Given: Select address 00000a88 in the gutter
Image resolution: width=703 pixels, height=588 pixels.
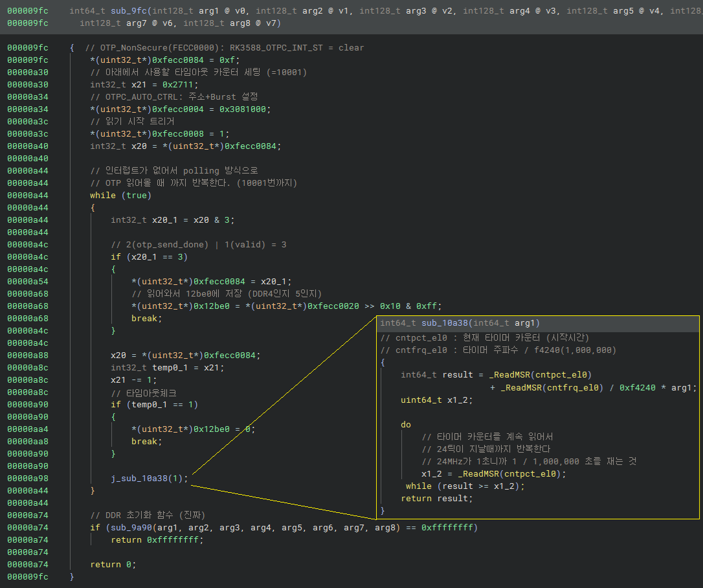Looking at the screenshot, I should point(27,355).
